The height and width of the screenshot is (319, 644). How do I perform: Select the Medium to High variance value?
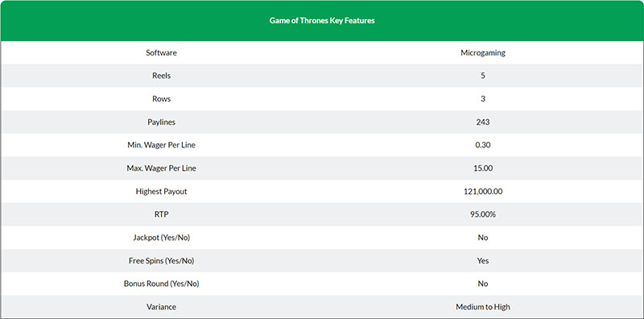[x=483, y=307]
